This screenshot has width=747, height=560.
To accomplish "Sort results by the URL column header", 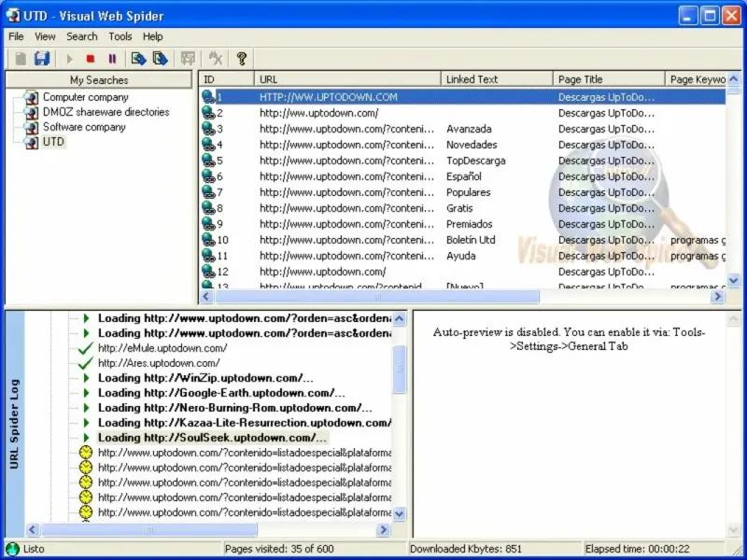I will (347, 79).
